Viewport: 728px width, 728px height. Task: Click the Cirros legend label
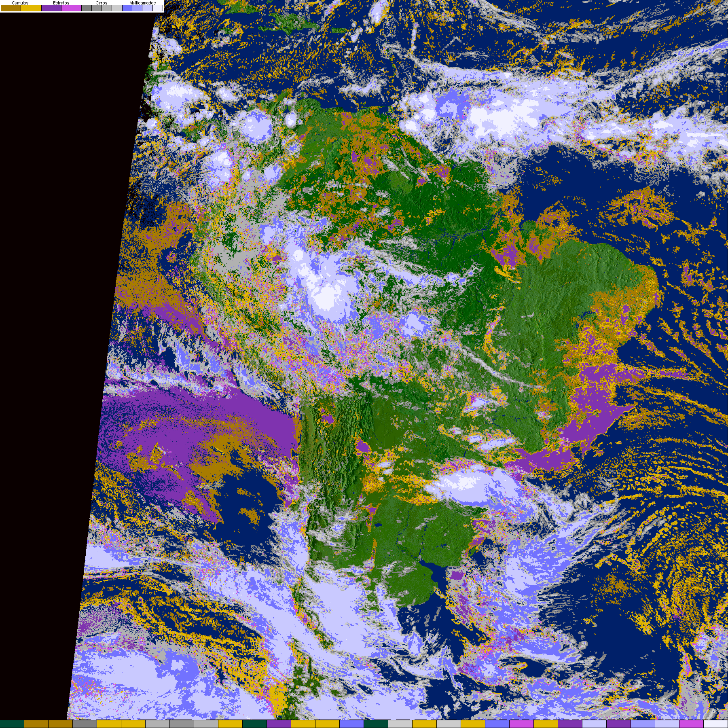[x=102, y=3]
